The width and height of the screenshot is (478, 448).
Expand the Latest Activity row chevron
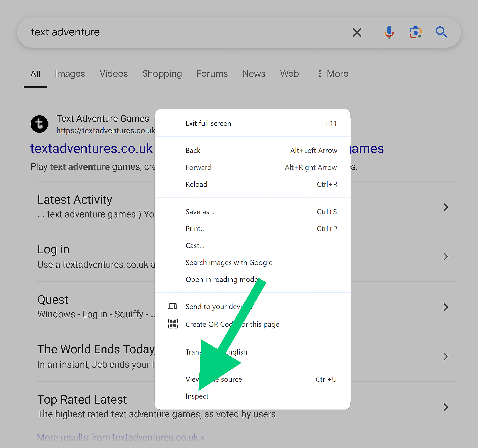pos(445,207)
